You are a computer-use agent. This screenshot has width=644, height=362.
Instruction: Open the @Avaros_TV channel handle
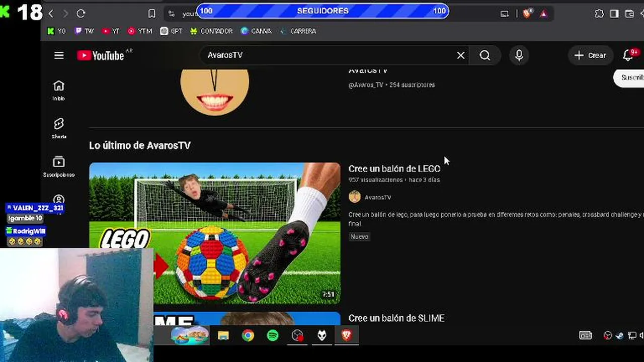(x=366, y=85)
